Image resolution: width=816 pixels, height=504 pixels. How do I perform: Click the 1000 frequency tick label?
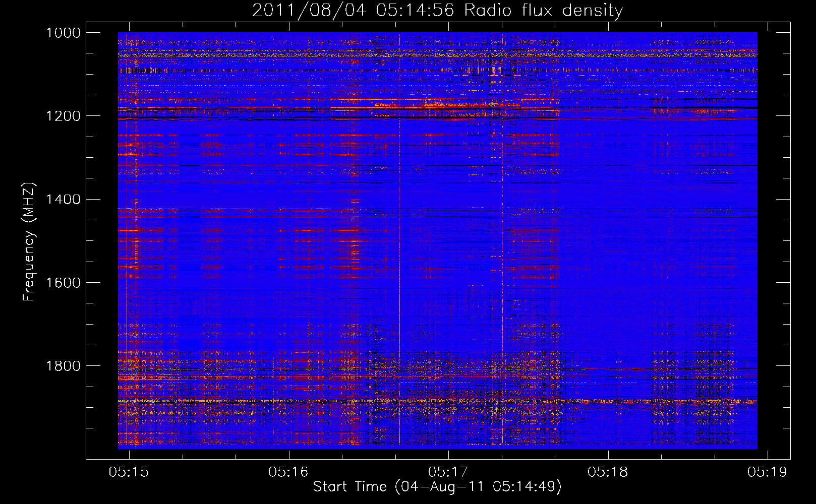[64, 33]
